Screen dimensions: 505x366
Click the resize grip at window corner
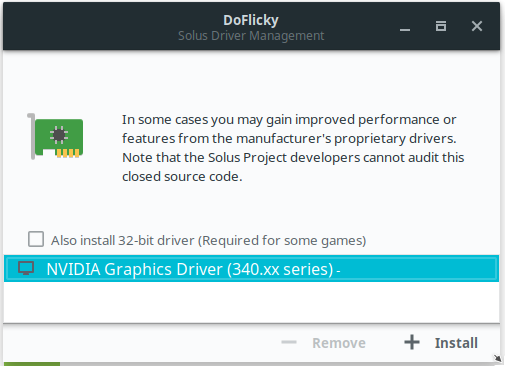497,358
